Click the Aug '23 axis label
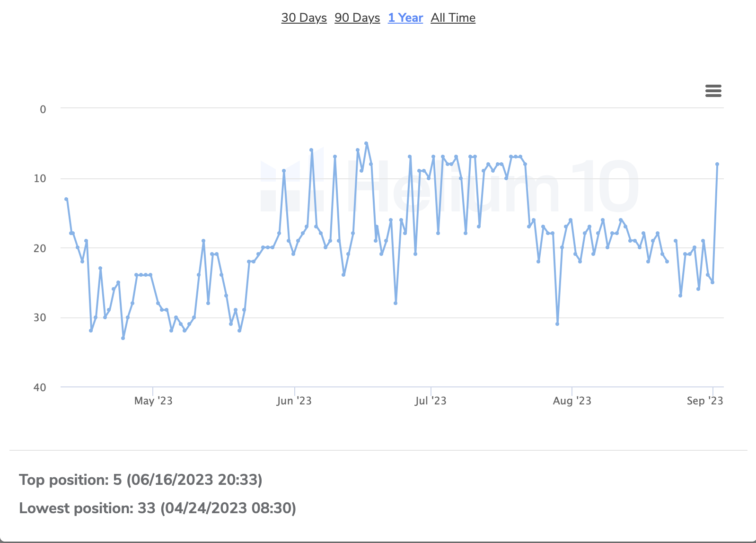 pos(572,401)
